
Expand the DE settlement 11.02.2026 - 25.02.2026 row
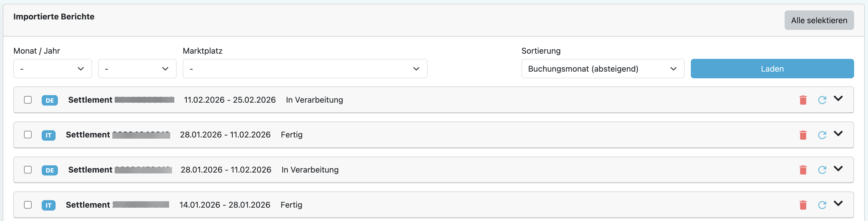pos(838,99)
